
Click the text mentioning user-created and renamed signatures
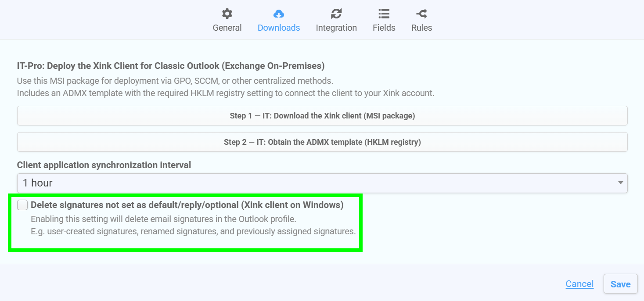point(193,231)
